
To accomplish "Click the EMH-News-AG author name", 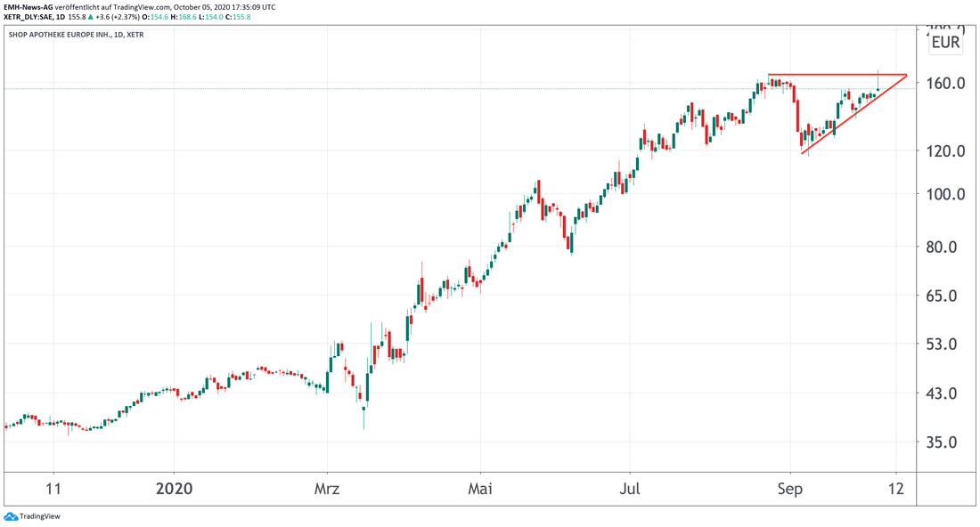I will click(29, 7).
